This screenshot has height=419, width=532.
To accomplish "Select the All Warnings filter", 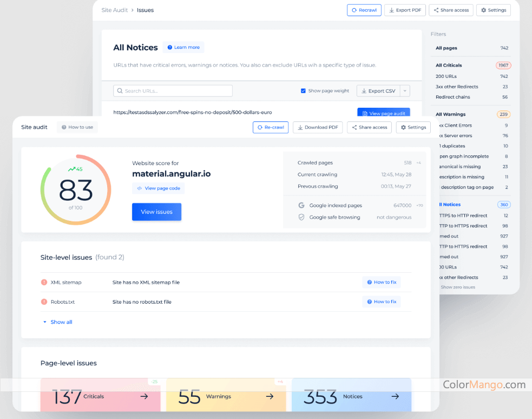I will pos(451,114).
